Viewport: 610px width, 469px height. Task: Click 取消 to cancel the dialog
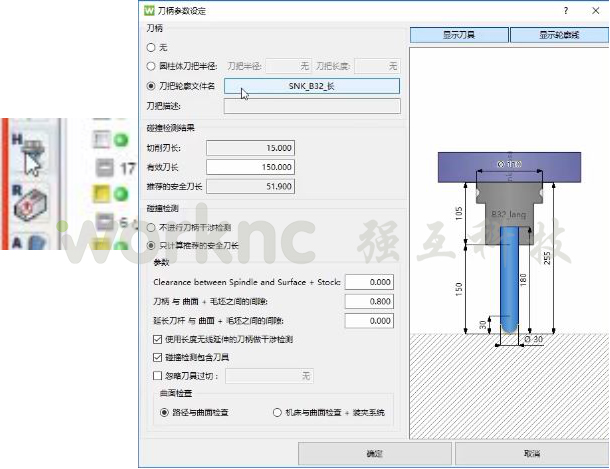point(531,453)
